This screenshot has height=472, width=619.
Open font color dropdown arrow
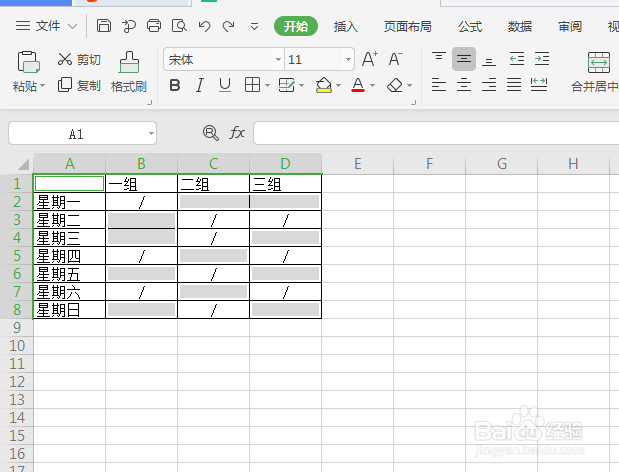coord(372,85)
